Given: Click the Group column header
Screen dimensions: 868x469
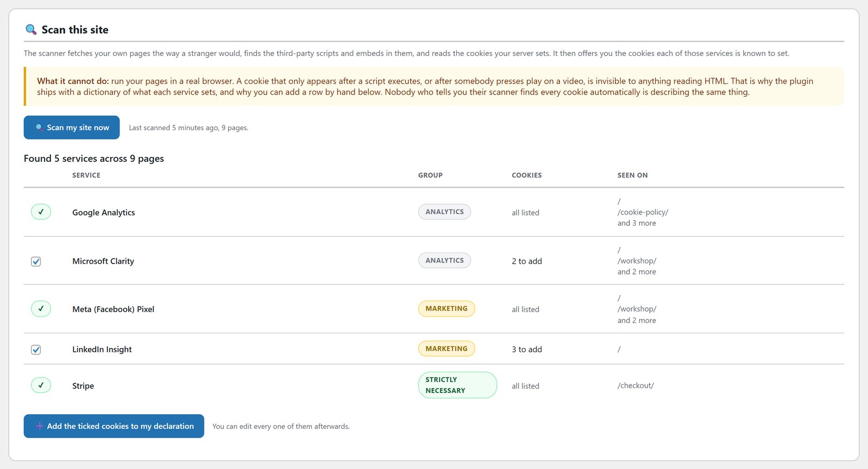Looking at the screenshot, I should (x=430, y=175).
